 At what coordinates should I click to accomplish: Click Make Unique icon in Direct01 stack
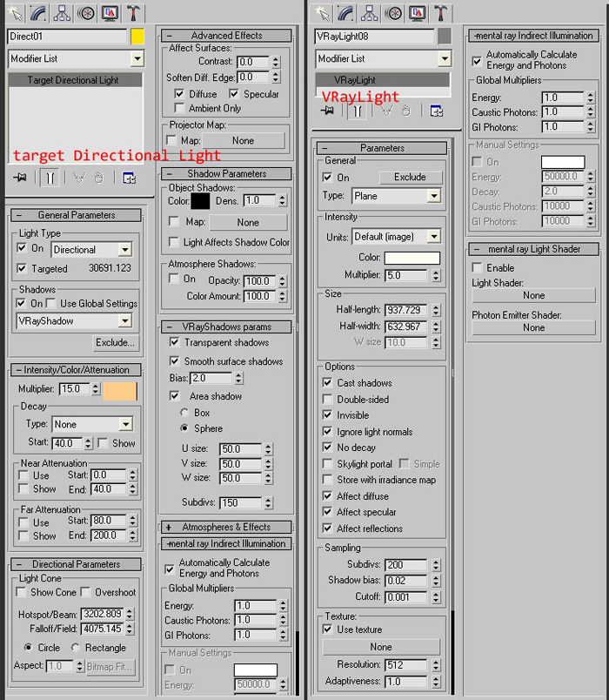[x=79, y=178]
